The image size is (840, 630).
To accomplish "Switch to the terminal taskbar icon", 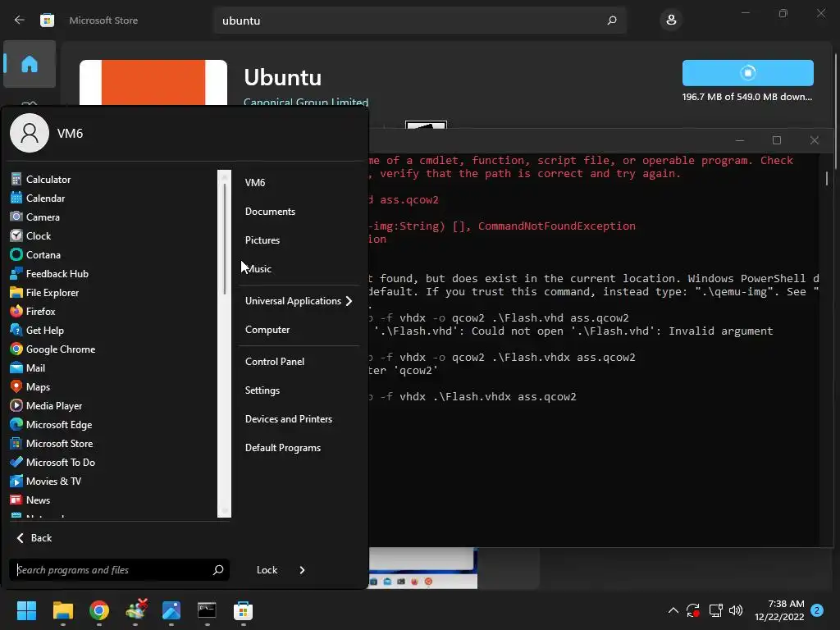I will [207, 610].
